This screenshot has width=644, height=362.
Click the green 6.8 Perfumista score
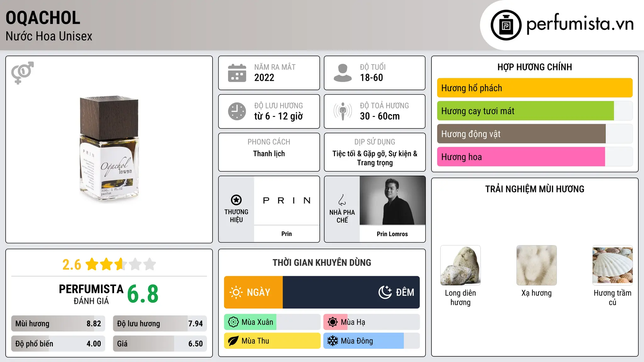click(143, 294)
